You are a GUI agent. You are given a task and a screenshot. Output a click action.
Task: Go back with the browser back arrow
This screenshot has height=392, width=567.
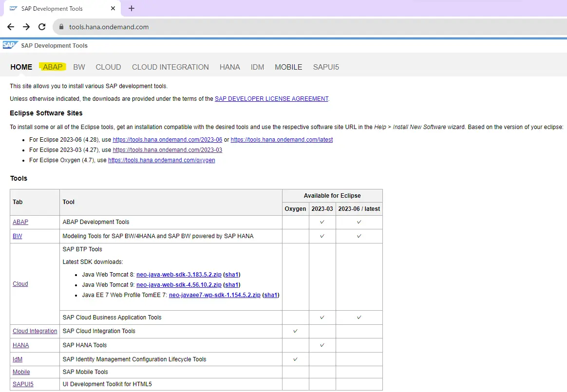click(x=11, y=27)
